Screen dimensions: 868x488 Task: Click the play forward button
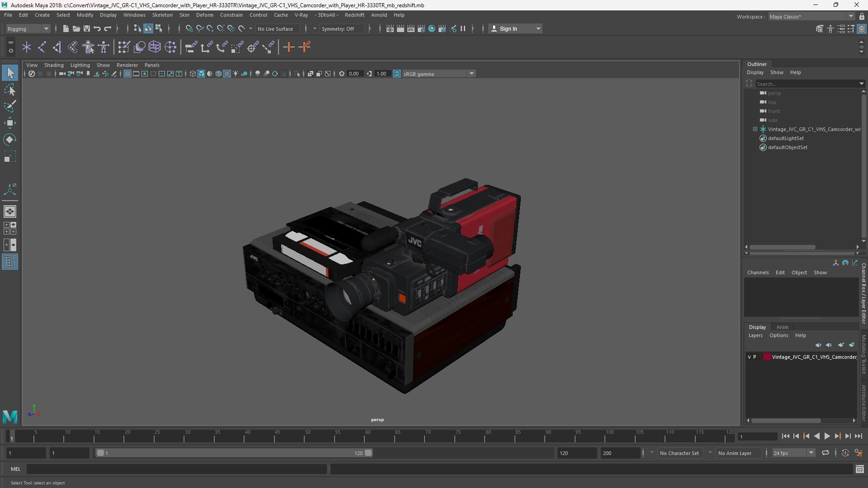(827, 436)
